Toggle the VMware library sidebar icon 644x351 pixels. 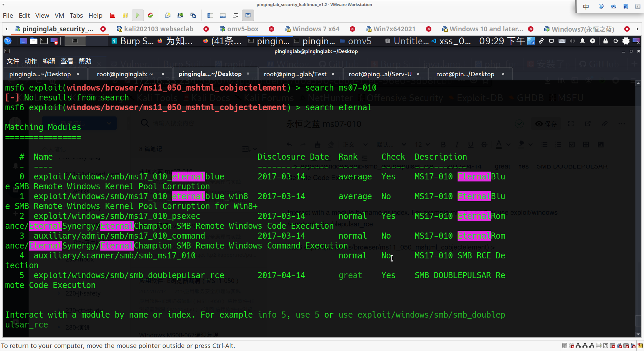click(x=210, y=15)
